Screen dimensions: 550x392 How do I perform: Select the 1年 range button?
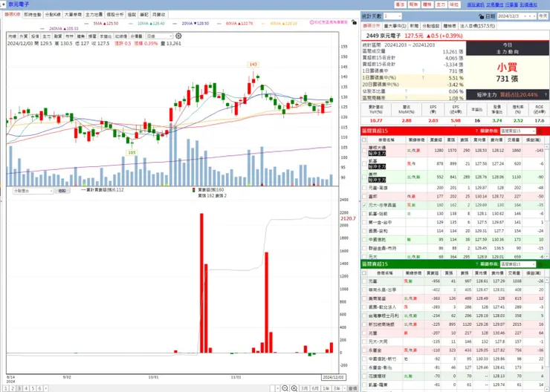(326, 388)
